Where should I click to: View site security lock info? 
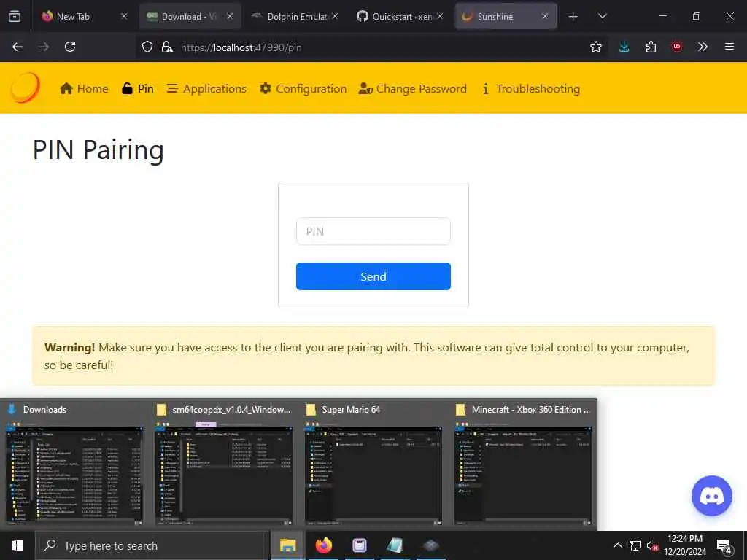pos(167,47)
